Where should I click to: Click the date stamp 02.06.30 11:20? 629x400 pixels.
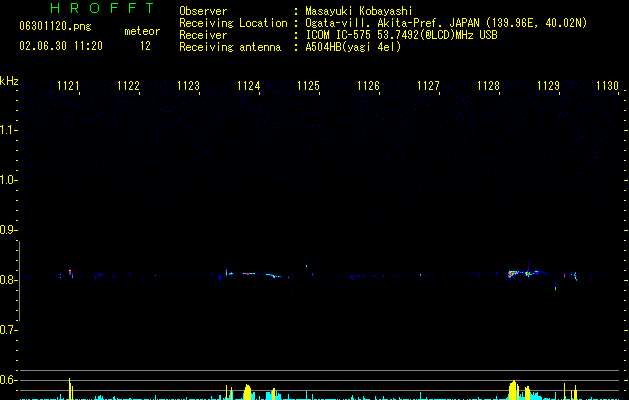pos(61,46)
